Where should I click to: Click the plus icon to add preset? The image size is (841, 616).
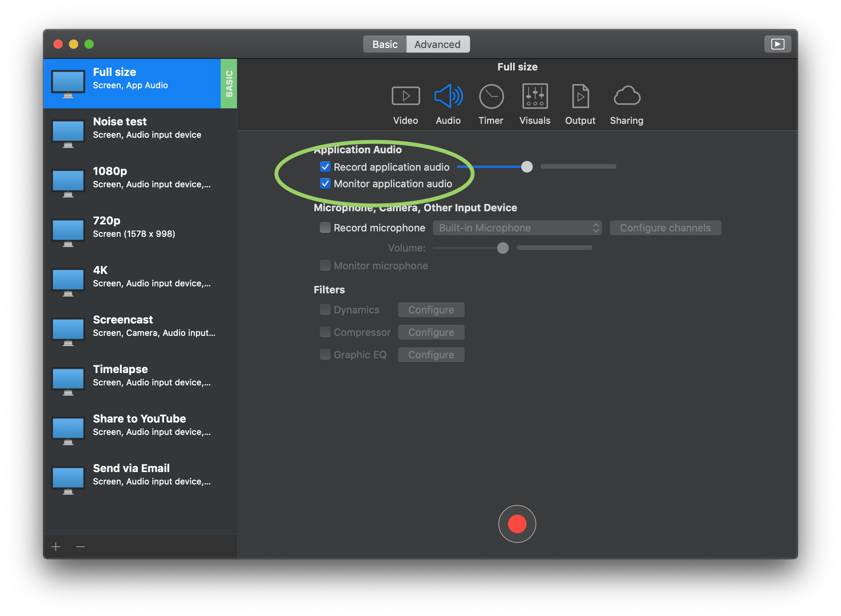pos(56,546)
